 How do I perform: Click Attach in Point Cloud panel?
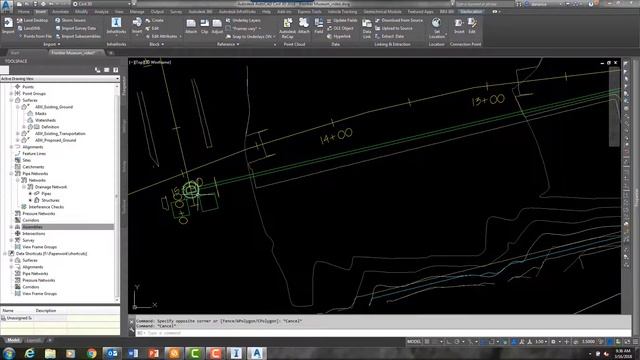click(304, 26)
